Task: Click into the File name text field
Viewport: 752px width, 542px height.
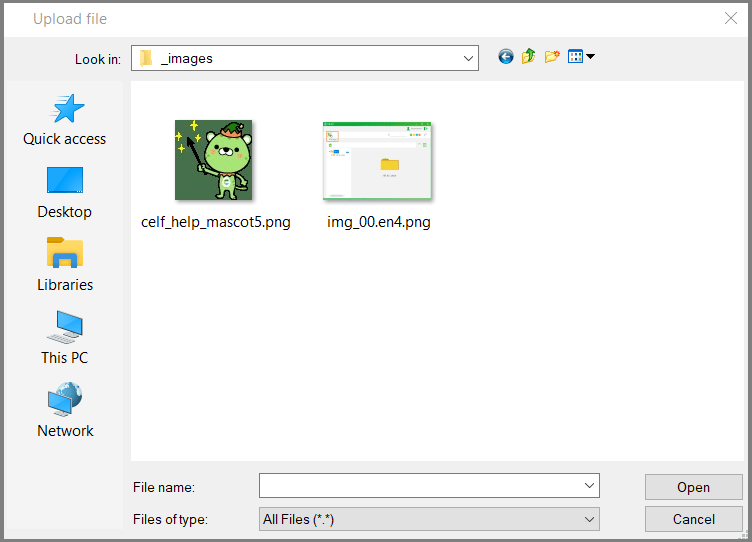Action: [420, 486]
